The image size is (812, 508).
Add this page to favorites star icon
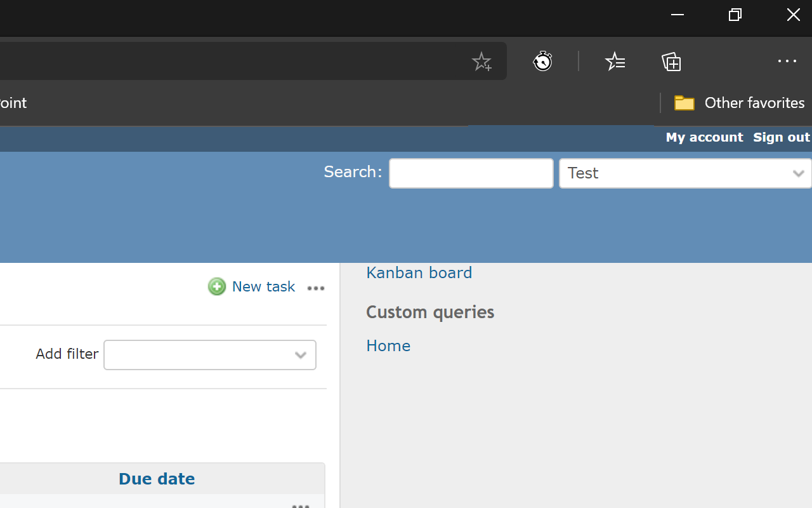[481, 62]
